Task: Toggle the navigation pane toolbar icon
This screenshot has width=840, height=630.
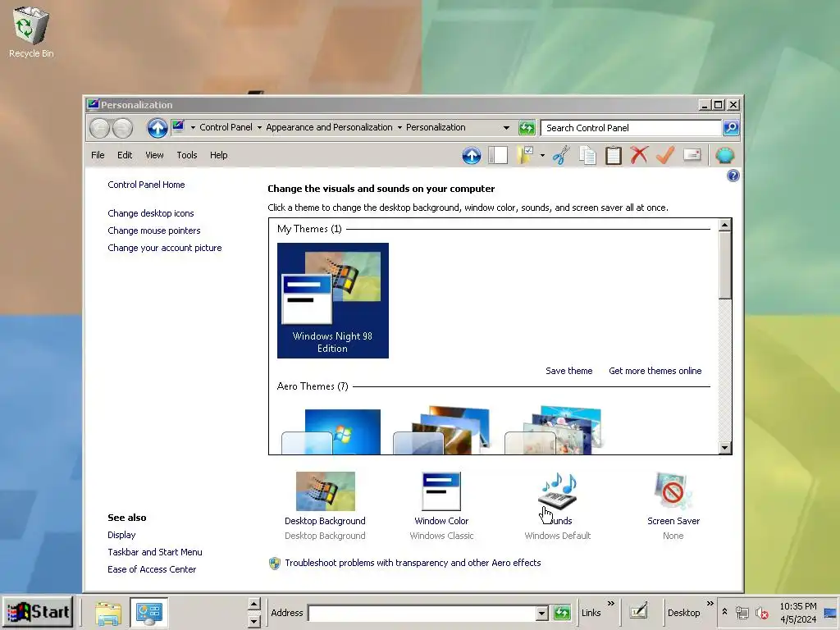Action: click(x=498, y=155)
